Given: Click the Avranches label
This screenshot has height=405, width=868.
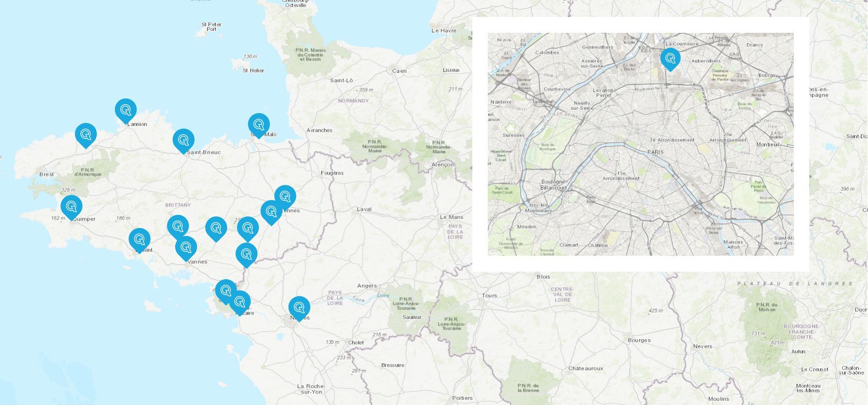Looking at the screenshot, I should coord(319,130).
